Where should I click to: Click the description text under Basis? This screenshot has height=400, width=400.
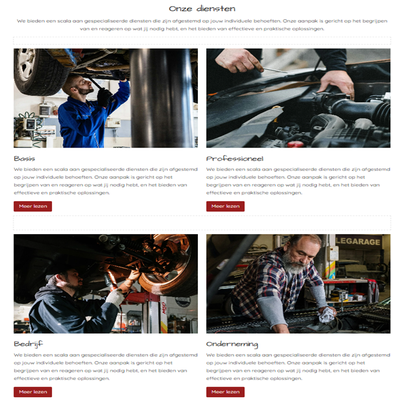click(106, 181)
